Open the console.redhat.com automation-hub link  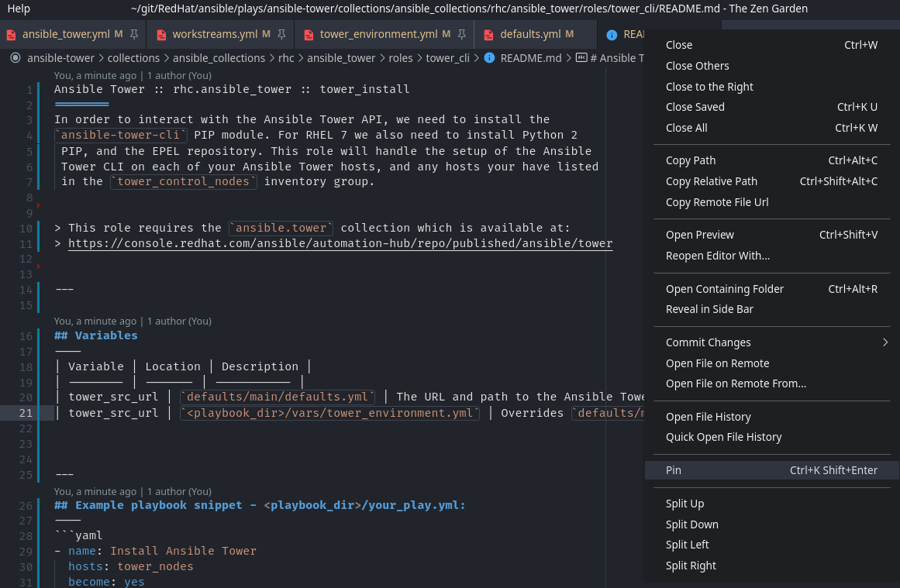click(340, 243)
